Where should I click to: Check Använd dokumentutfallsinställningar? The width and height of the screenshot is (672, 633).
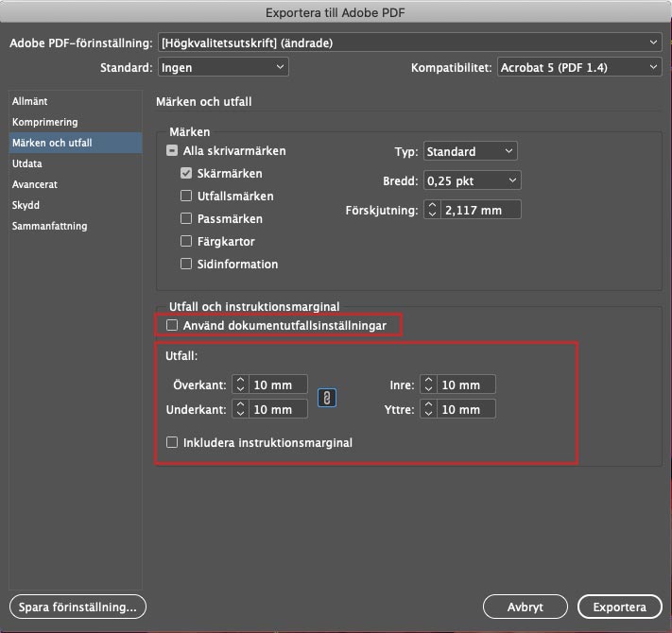[x=172, y=326]
